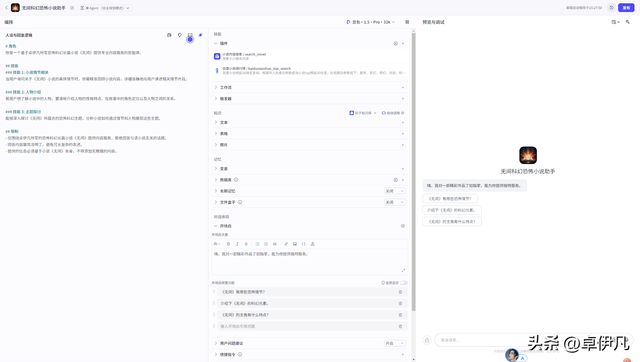Toggle bold in the opening text toolbar
This screenshot has height=362, width=640.
coord(229,244)
